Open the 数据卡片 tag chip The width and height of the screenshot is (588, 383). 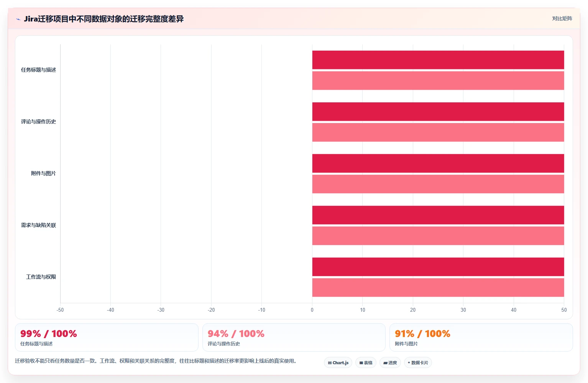click(418, 363)
